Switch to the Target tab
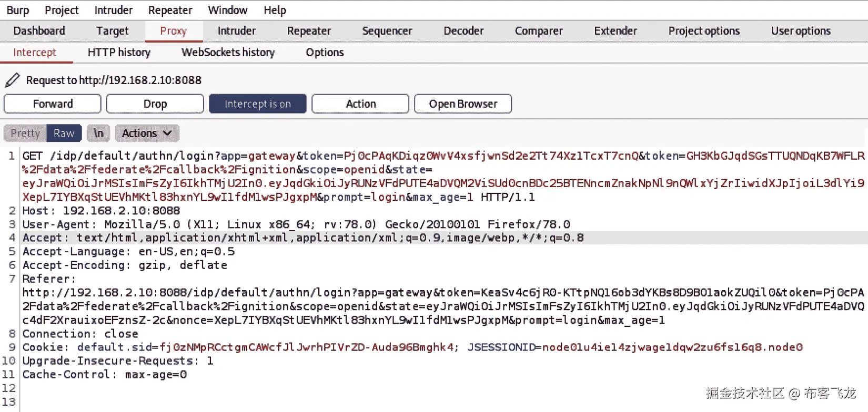Viewport: 868px width, 412px height. (x=112, y=31)
